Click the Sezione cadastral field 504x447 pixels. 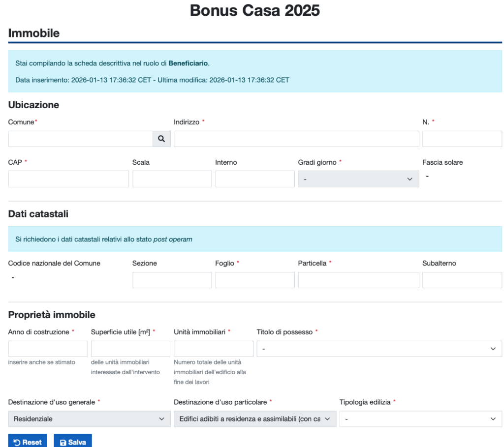coord(172,280)
